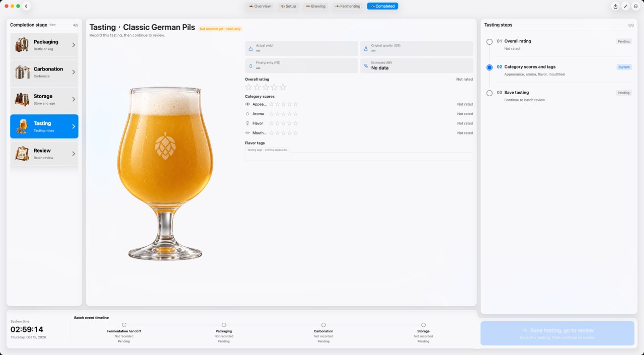644x355 pixels.
Task: Click Save tasting, go to review button
Action: (557, 333)
